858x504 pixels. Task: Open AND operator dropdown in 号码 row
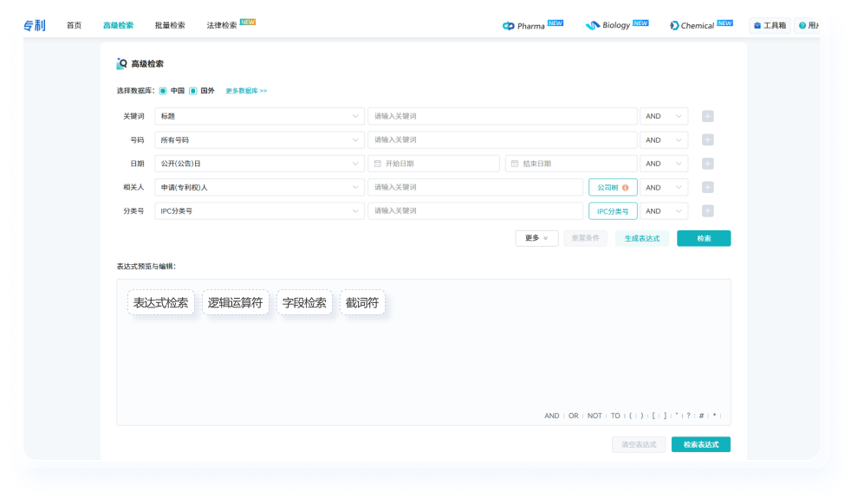[x=664, y=140]
